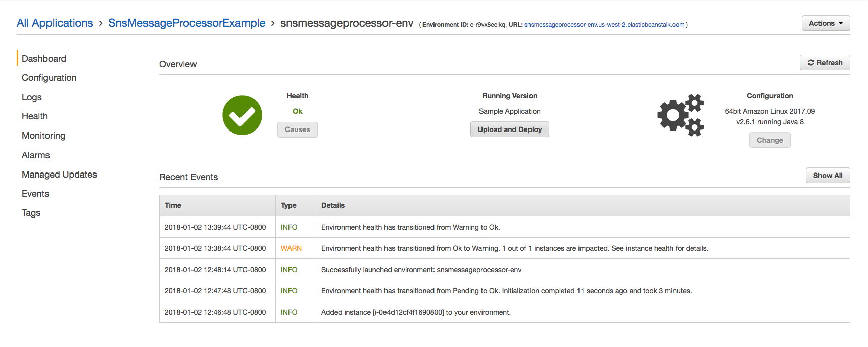Screen dimensions: 868x347
Task: Click Upload and Deploy button
Action: (x=509, y=129)
